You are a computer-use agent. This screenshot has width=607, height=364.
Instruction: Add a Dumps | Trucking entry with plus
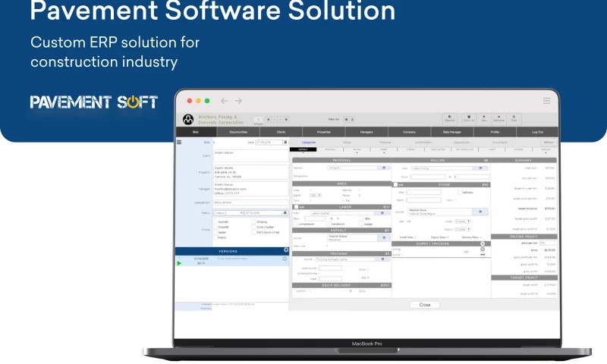483,243
